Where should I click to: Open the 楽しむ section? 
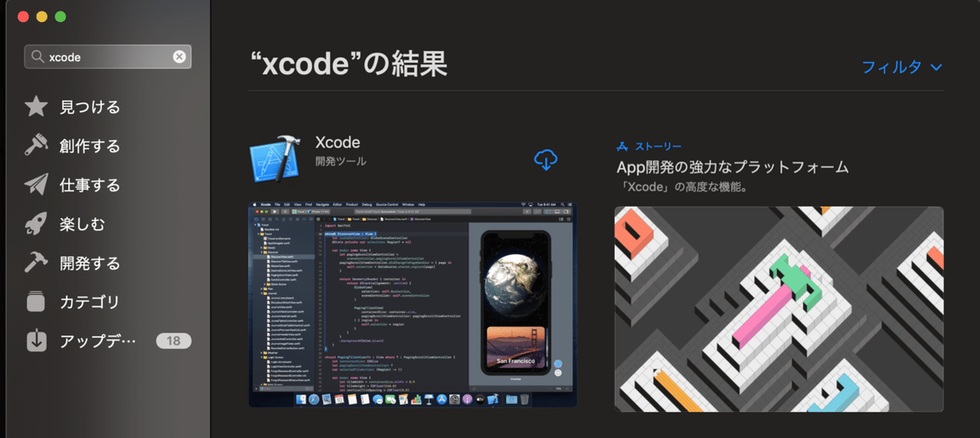coord(82,224)
